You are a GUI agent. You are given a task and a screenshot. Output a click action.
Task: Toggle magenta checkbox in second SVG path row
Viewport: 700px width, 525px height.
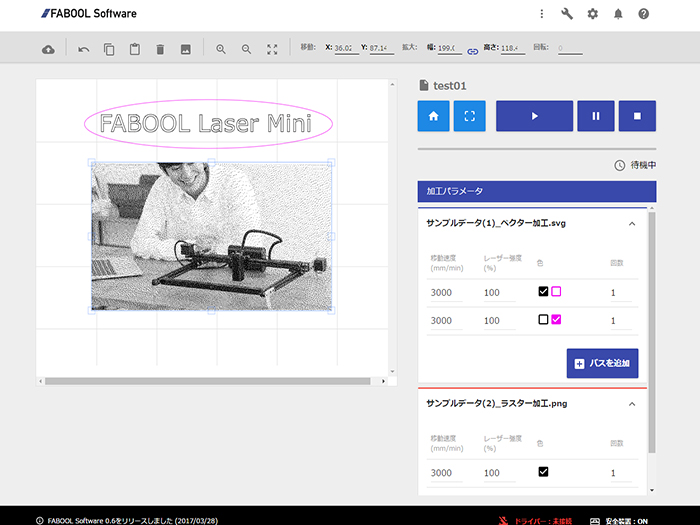(x=556, y=320)
